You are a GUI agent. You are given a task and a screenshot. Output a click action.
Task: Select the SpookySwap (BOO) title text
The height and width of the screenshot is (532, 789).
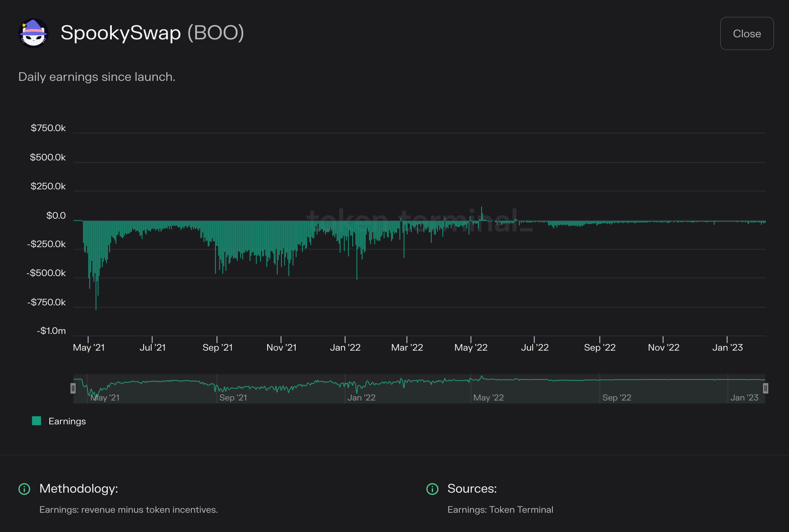152,33
